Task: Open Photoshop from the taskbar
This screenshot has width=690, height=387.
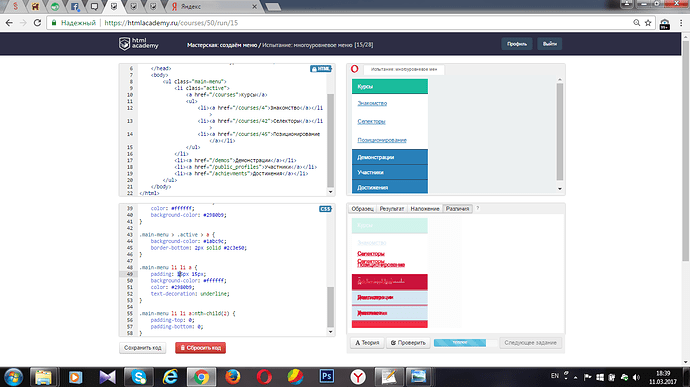Action: pos(327,377)
